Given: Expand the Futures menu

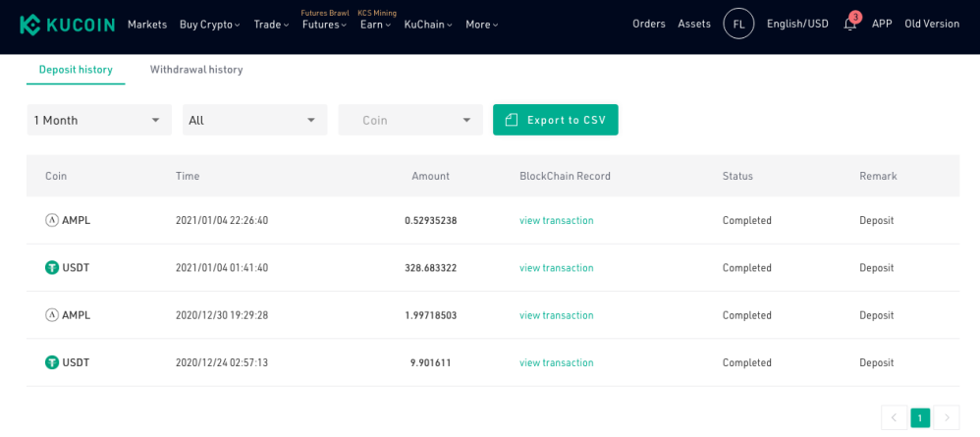Looking at the screenshot, I should click(x=324, y=25).
